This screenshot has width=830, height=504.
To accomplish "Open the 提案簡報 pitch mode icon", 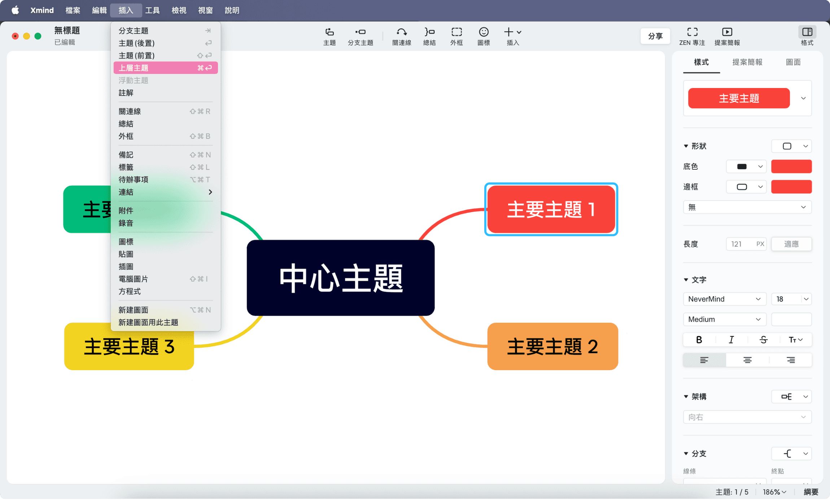I will coord(727,36).
